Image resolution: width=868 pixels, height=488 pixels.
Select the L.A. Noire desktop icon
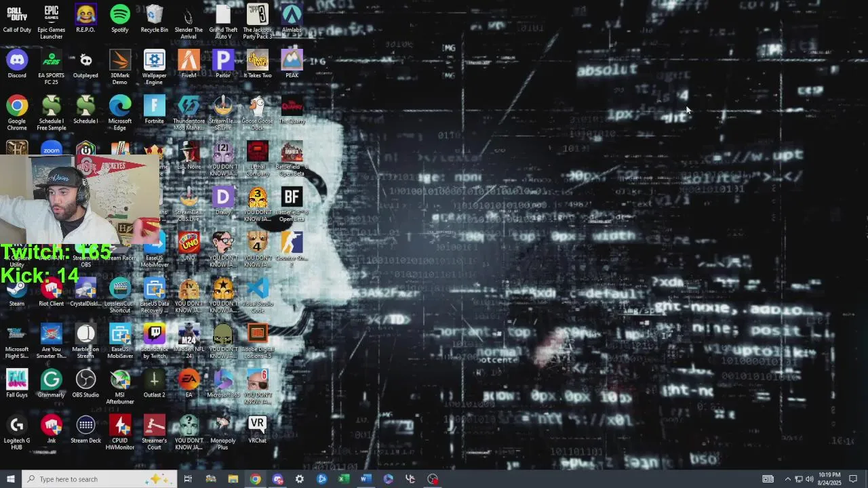pyautogui.click(x=189, y=155)
